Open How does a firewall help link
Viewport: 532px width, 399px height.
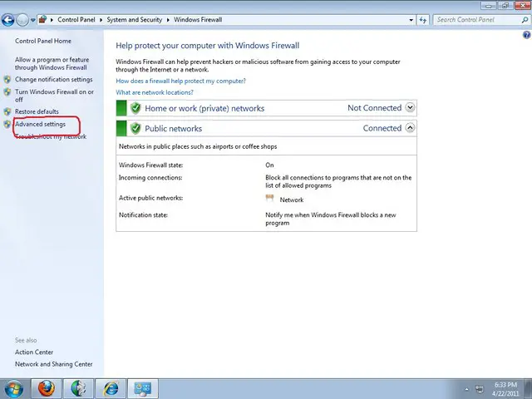coord(181,81)
